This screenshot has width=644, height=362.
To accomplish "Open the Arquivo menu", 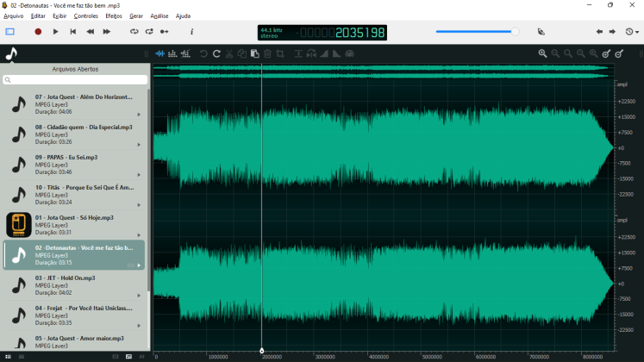I will click(x=14, y=16).
